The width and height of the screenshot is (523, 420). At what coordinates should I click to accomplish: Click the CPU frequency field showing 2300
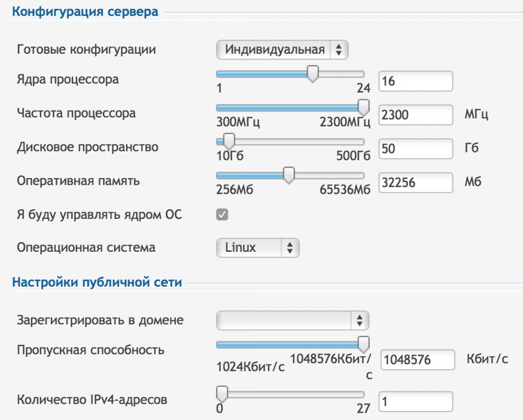tap(416, 115)
